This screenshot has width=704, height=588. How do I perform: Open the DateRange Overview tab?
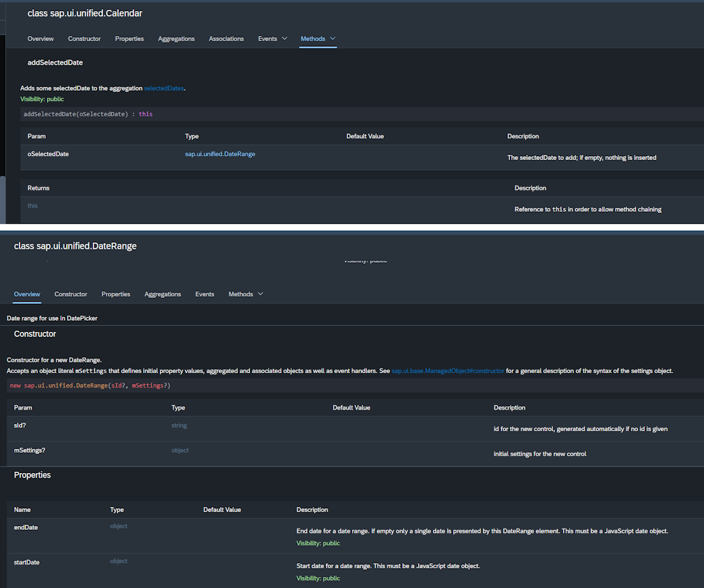[27, 294]
